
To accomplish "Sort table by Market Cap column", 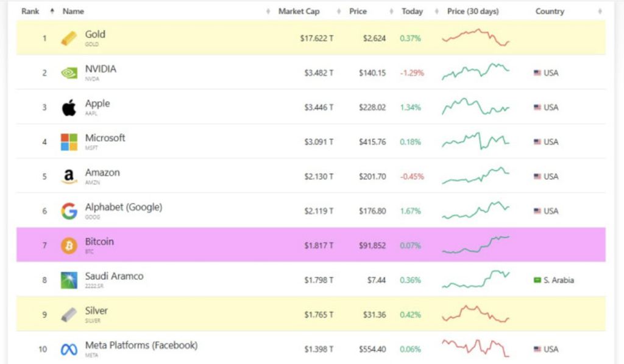I will 299,11.
